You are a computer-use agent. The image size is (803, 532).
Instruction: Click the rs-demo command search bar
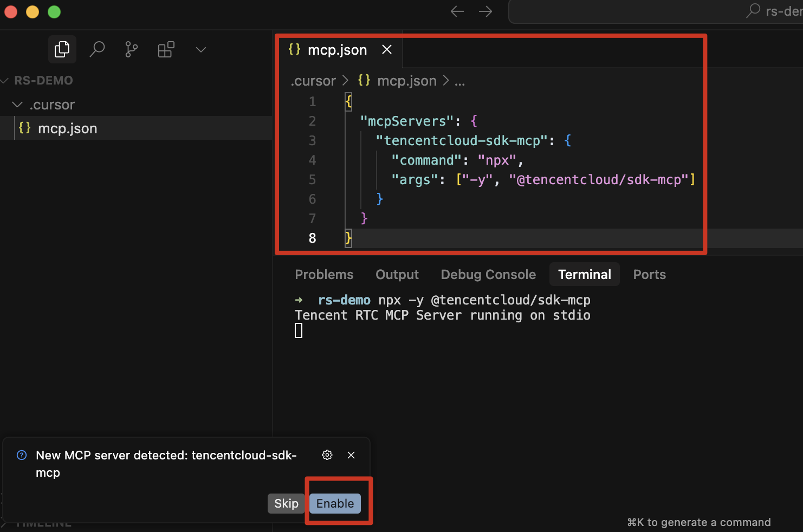[656, 11]
